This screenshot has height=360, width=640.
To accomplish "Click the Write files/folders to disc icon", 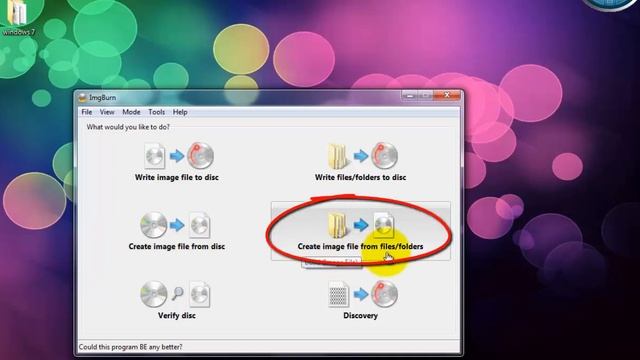I will 363,156.
